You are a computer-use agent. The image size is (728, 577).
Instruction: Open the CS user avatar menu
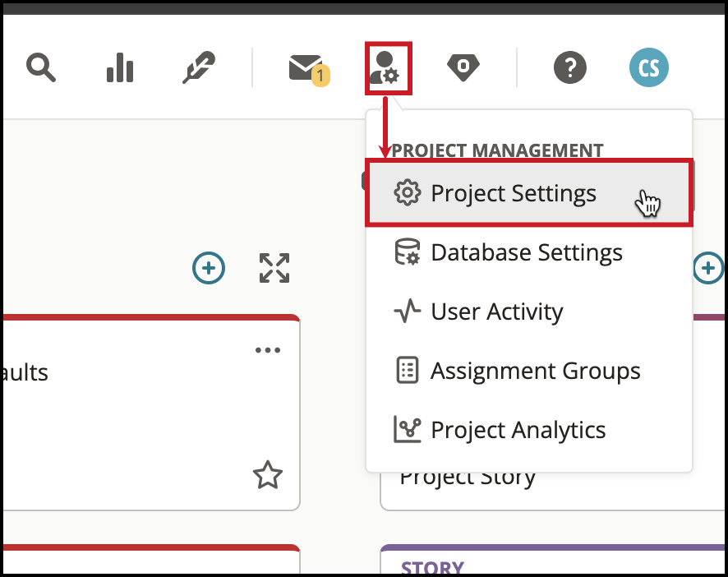pos(649,68)
